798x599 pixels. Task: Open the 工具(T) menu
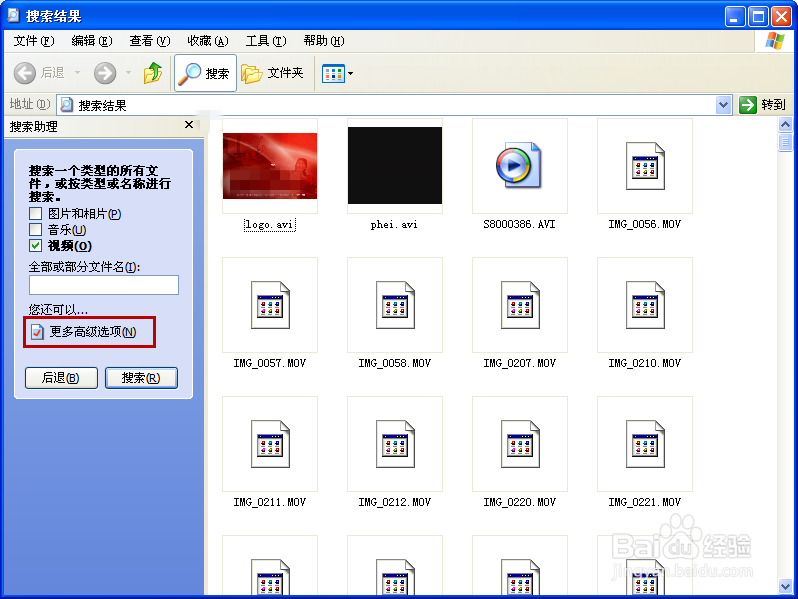(266, 41)
